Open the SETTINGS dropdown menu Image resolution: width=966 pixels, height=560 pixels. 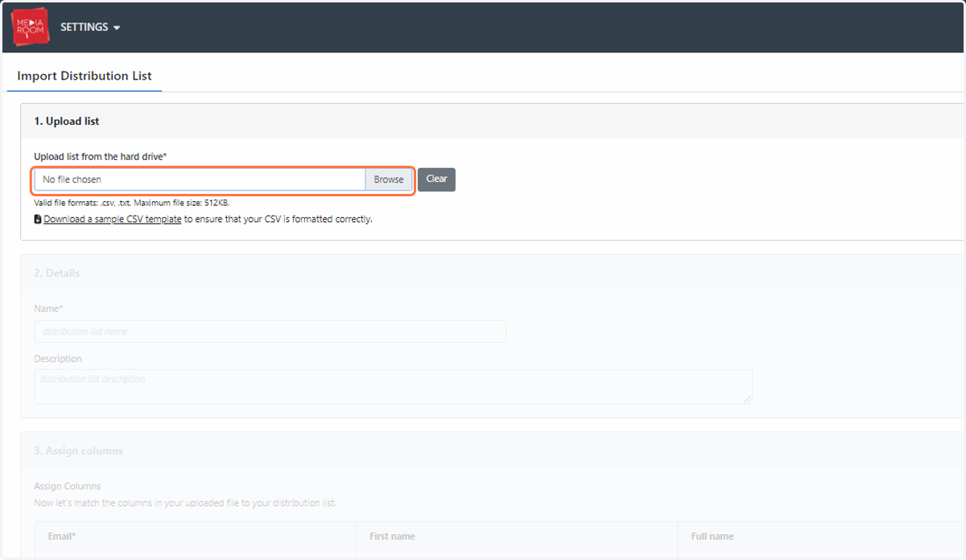[x=90, y=27]
